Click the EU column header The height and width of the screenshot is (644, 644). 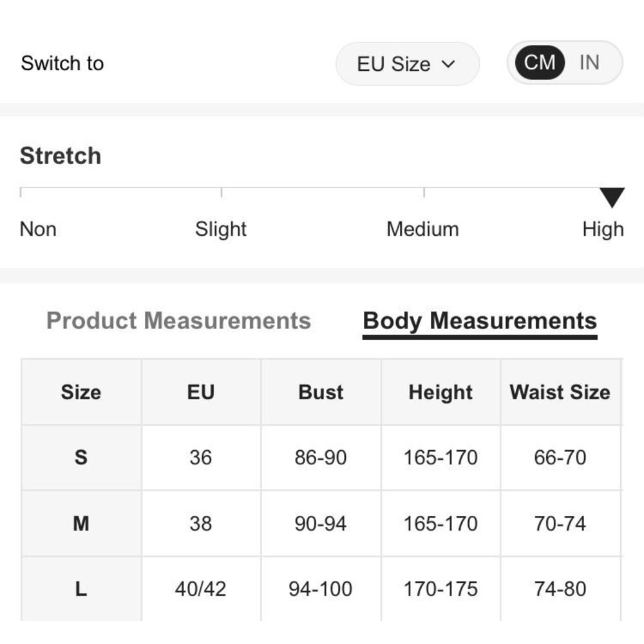[200, 392]
